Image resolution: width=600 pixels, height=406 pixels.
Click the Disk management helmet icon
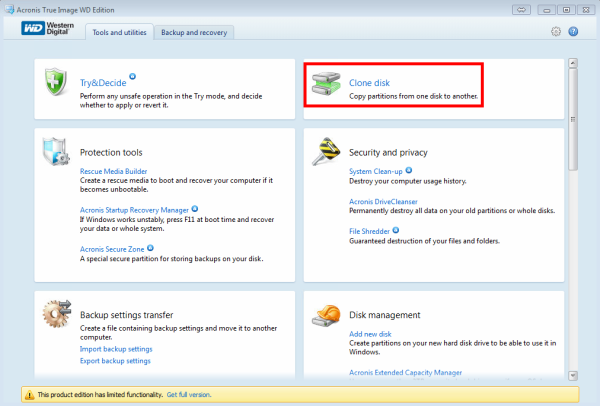tap(326, 315)
